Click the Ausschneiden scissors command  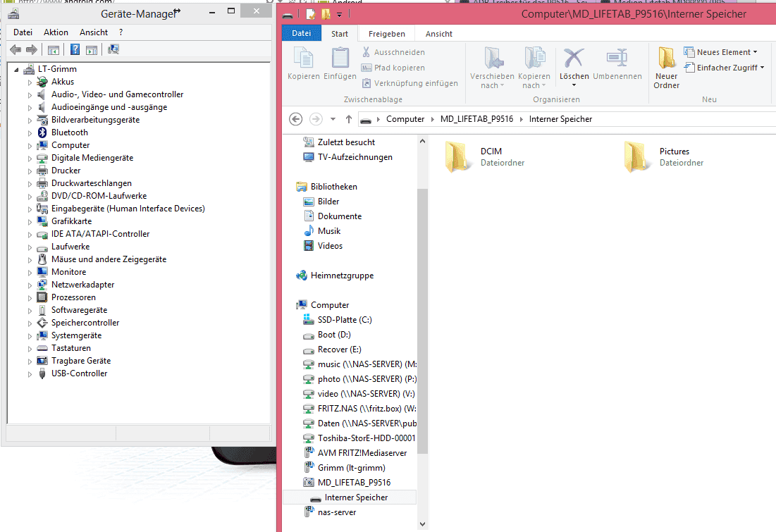point(393,52)
